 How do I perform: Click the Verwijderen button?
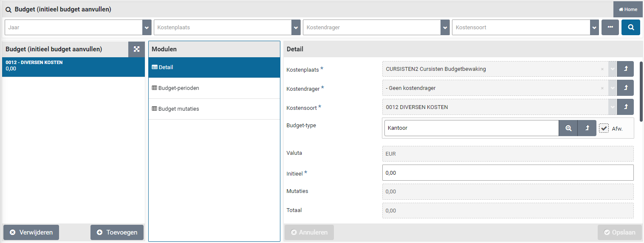31,232
